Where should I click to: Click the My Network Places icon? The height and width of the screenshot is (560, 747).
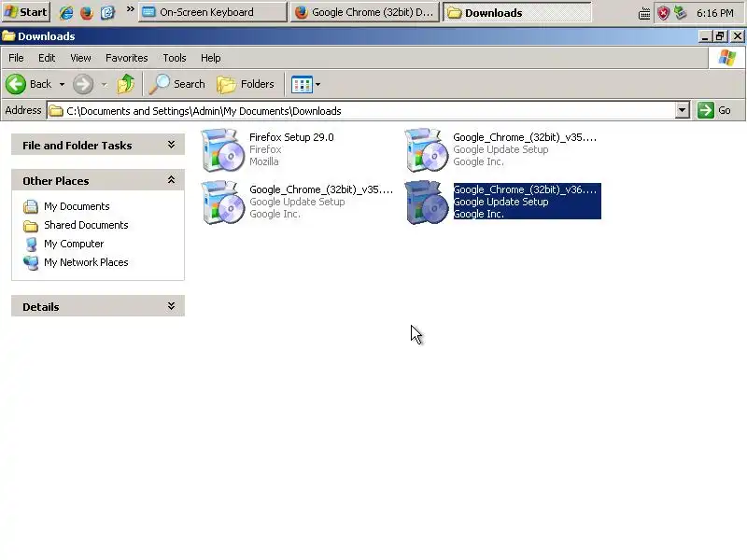click(x=31, y=263)
